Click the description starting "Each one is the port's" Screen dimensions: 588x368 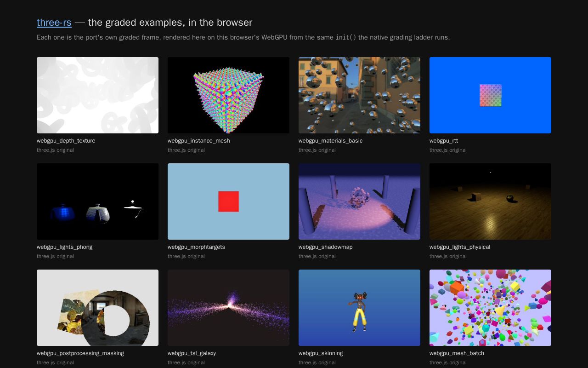coord(243,37)
